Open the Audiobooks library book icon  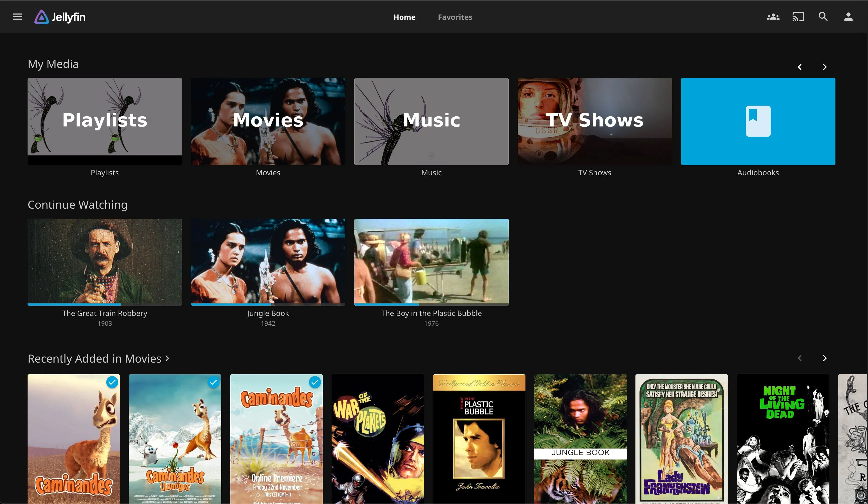click(x=758, y=121)
